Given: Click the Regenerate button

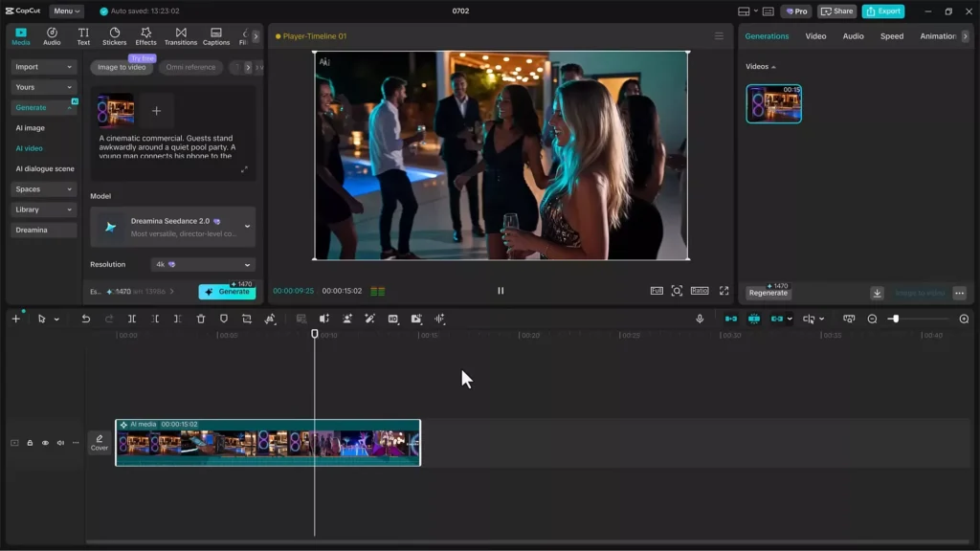Looking at the screenshot, I should 768,293.
